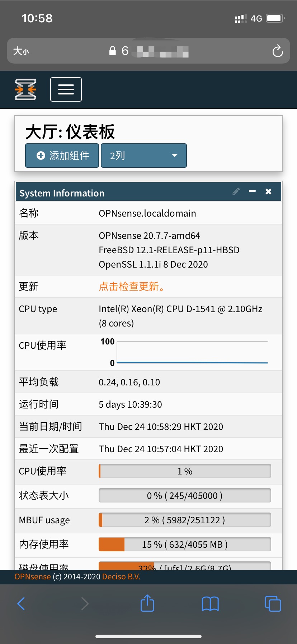Tap the Safari address bar URL
297x644 pixels.
pos(149,51)
